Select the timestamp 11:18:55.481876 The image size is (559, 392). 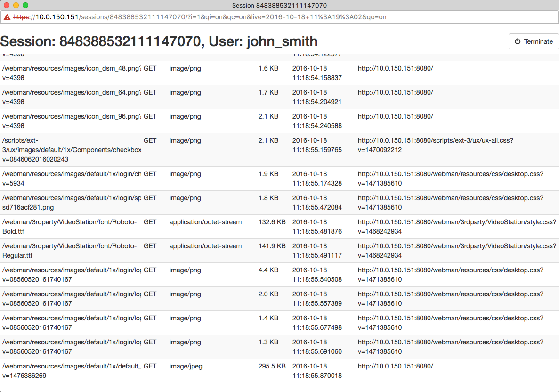pos(317,231)
